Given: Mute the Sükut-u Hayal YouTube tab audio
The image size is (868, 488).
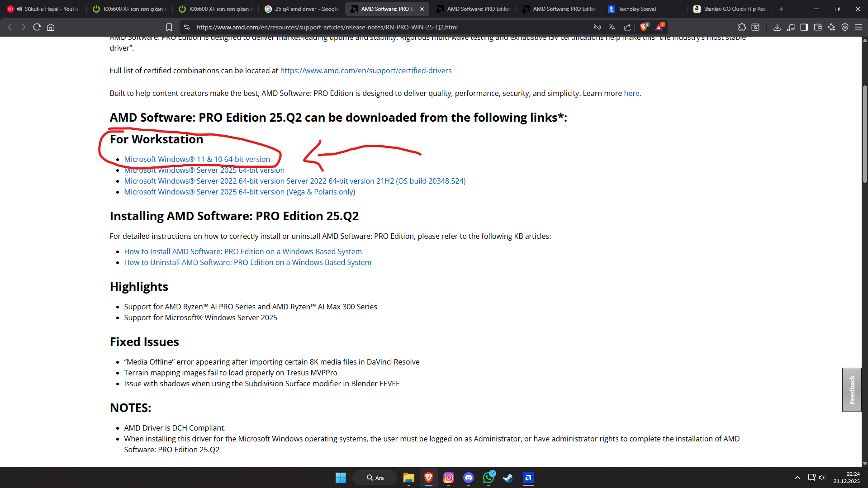Looking at the screenshot, I should [19, 9].
